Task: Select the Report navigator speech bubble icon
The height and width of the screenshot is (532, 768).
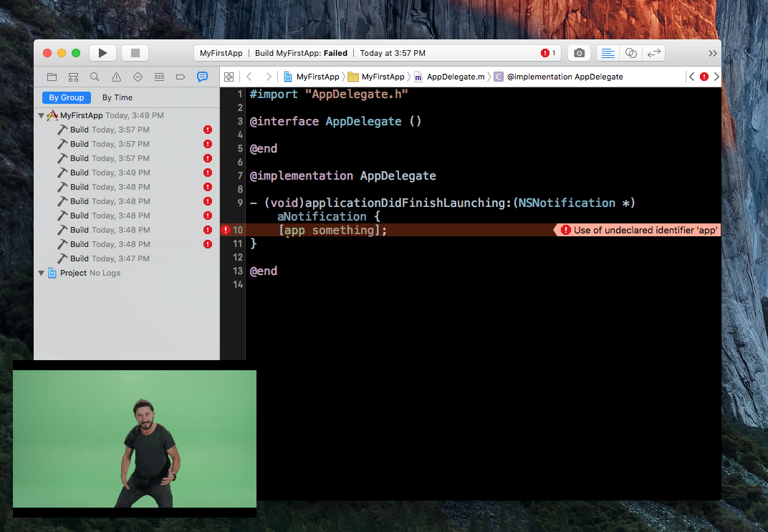Action: coord(202,77)
